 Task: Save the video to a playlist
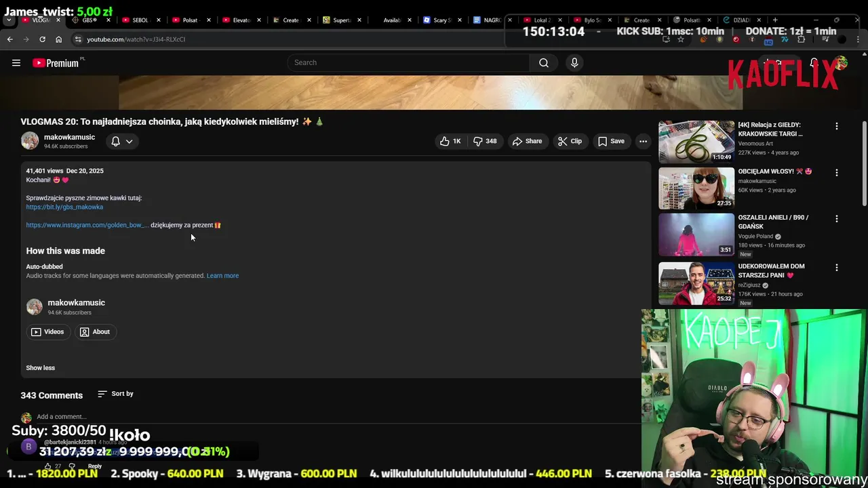tap(611, 141)
